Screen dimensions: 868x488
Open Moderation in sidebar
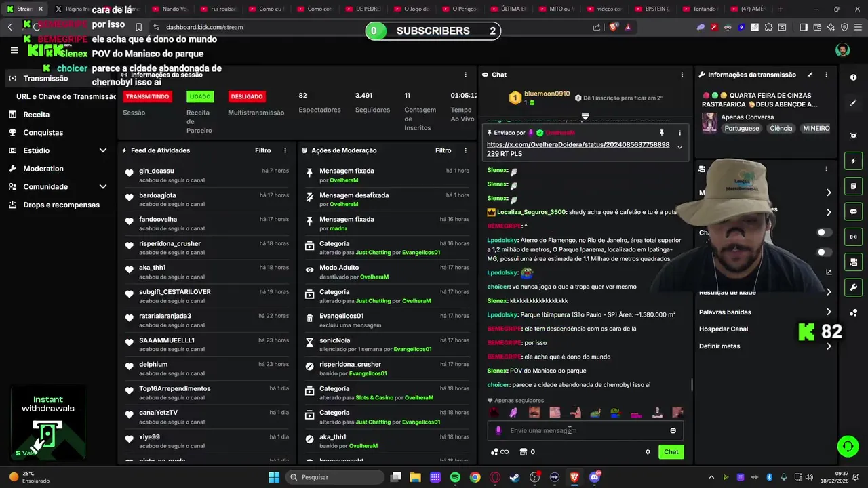pyautogui.click(x=43, y=169)
